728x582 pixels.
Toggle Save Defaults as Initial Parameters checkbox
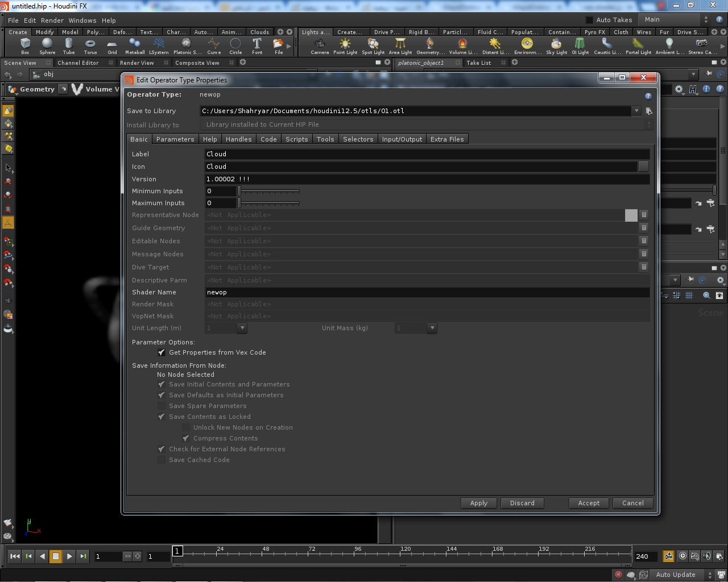(162, 395)
